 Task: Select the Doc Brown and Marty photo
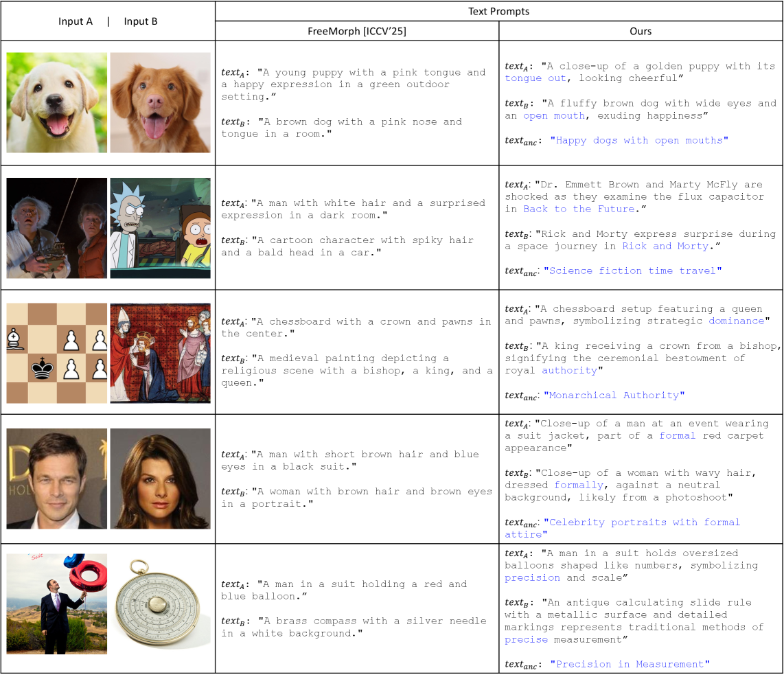pyautogui.click(x=57, y=228)
